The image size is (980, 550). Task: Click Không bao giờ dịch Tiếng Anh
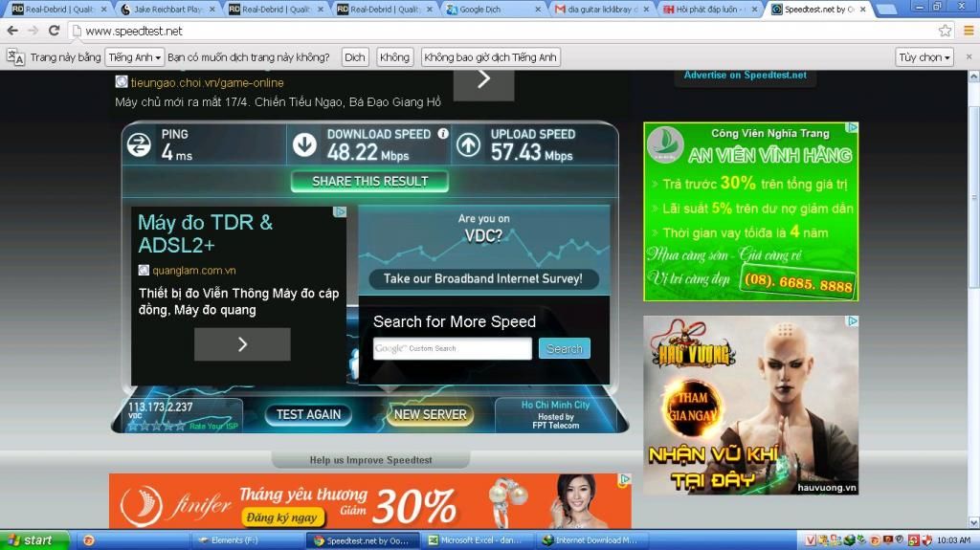pyautogui.click(x=490, y=57)
